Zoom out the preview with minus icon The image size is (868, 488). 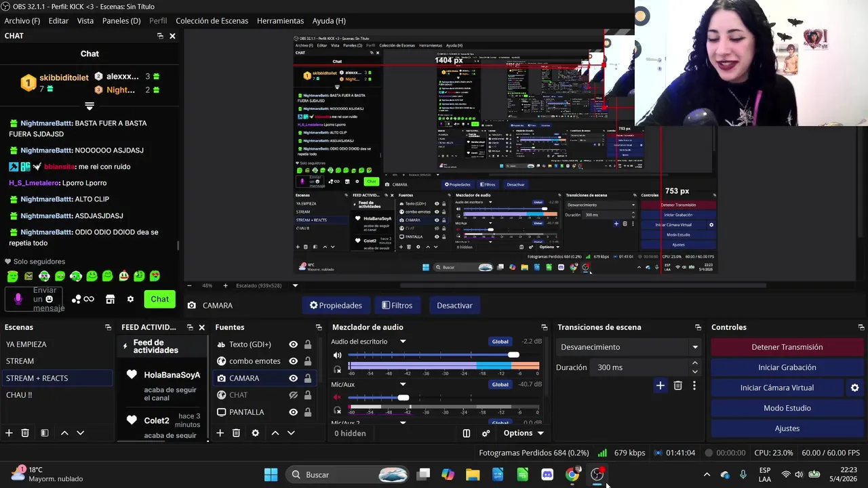189,285
